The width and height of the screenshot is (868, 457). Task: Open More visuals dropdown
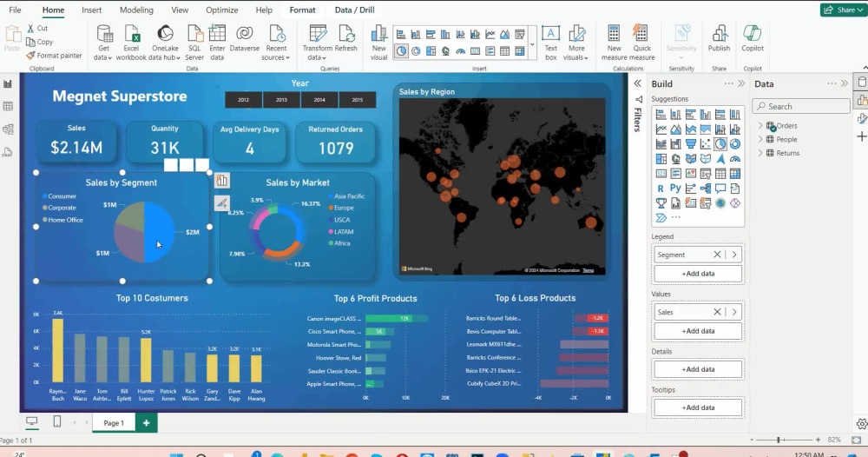[576, 43]
